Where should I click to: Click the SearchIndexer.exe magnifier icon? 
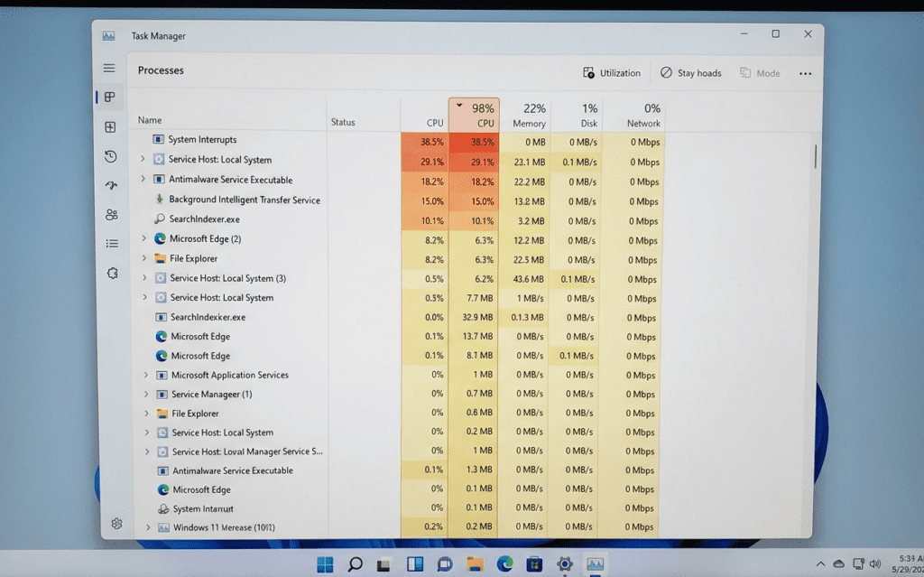coord(159,219)
